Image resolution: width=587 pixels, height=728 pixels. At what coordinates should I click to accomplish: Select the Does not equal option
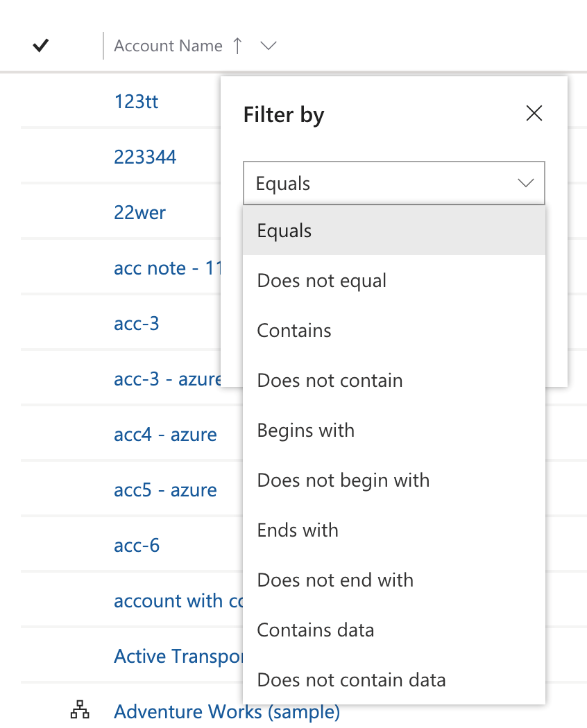321,280
